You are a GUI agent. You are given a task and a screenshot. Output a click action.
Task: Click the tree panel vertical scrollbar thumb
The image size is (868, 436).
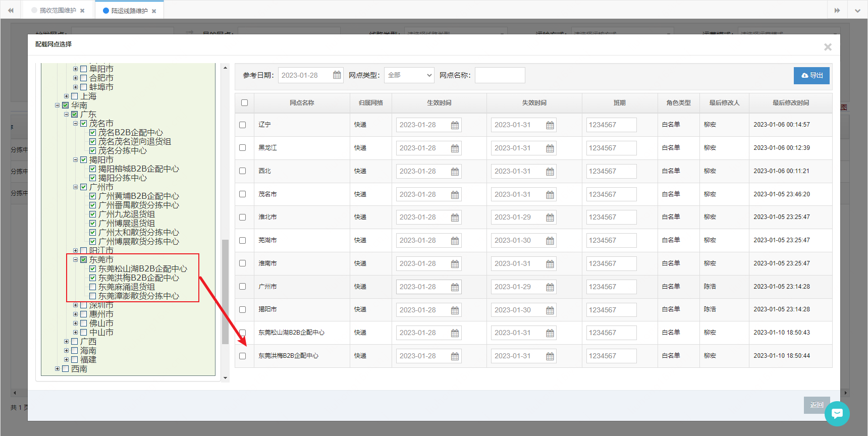click(225, 291)
